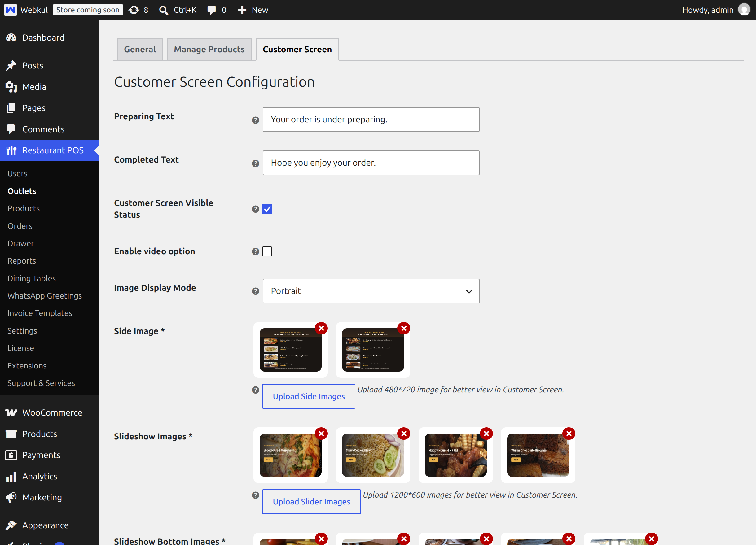Open the Image Display Mode dropdown

[371, 291]
